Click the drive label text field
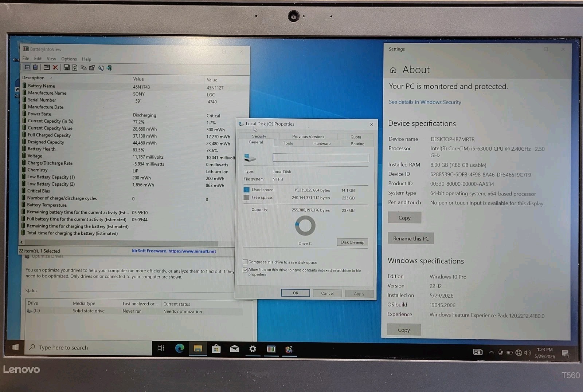583x392 pixels. pos(321,158)
